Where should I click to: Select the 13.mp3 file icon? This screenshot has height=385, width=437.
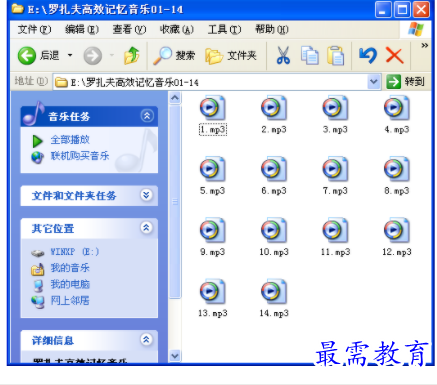pos(213,292)
